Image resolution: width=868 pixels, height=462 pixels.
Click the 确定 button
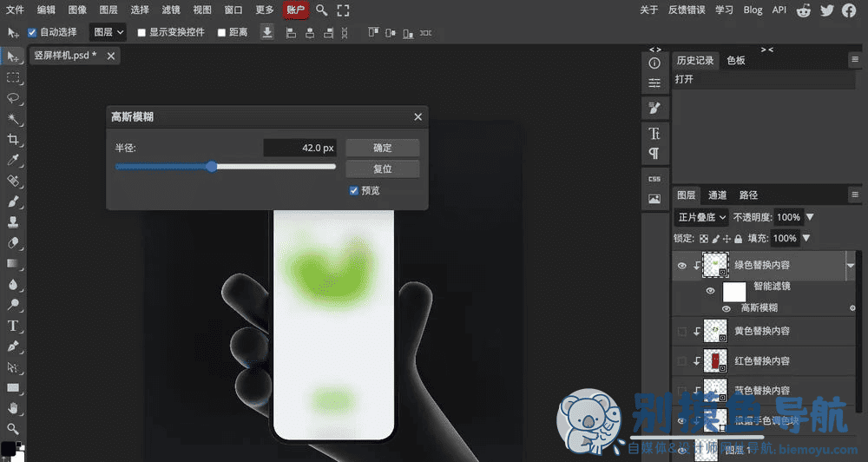click(383, 148)
